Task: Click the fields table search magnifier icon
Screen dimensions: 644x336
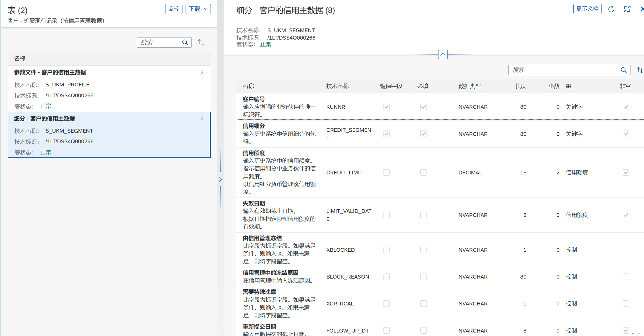Action: 623,70
